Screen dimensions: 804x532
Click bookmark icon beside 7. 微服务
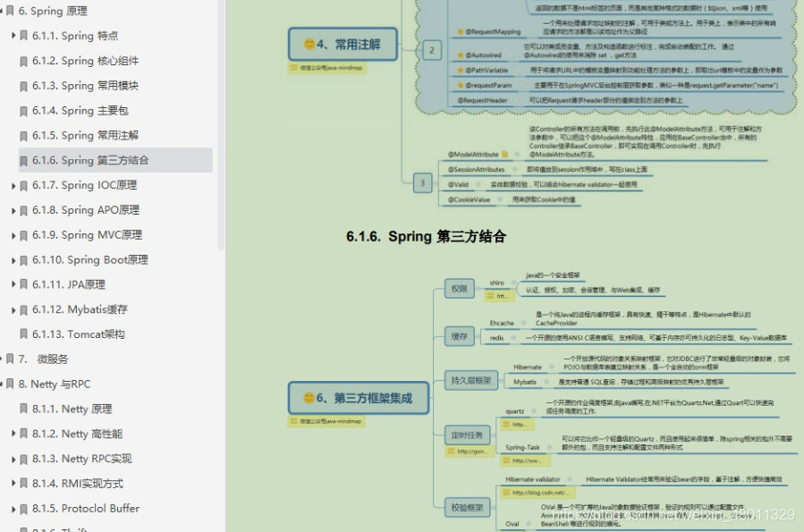[x=10, y=359]
